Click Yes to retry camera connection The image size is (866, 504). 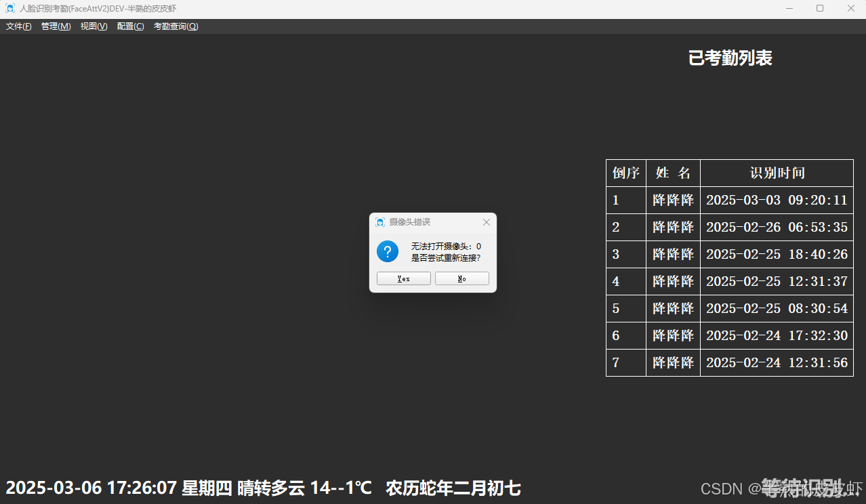point(404,278)
